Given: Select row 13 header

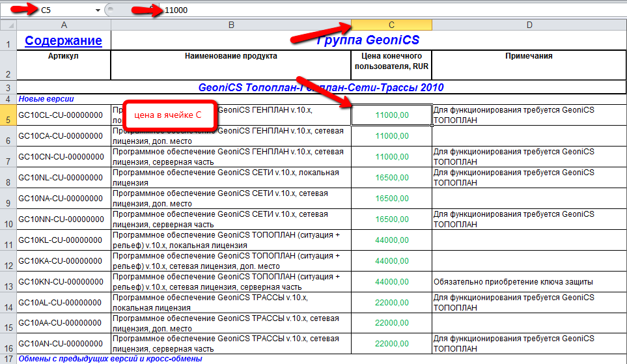Looking at the screenshot, I should (x=8, y=281).
